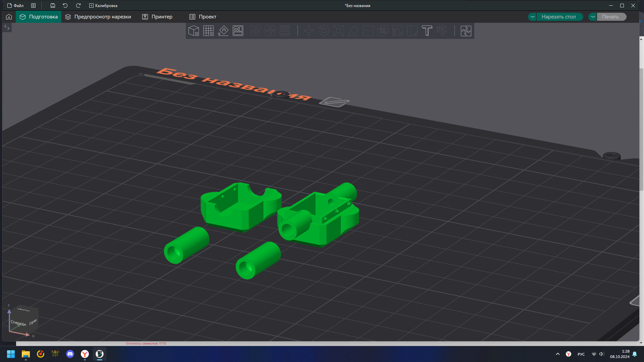Screen dimensions: 644x362
Task: Select the Text shape tool
Action: pyautogui.click(x=427, y=31)
